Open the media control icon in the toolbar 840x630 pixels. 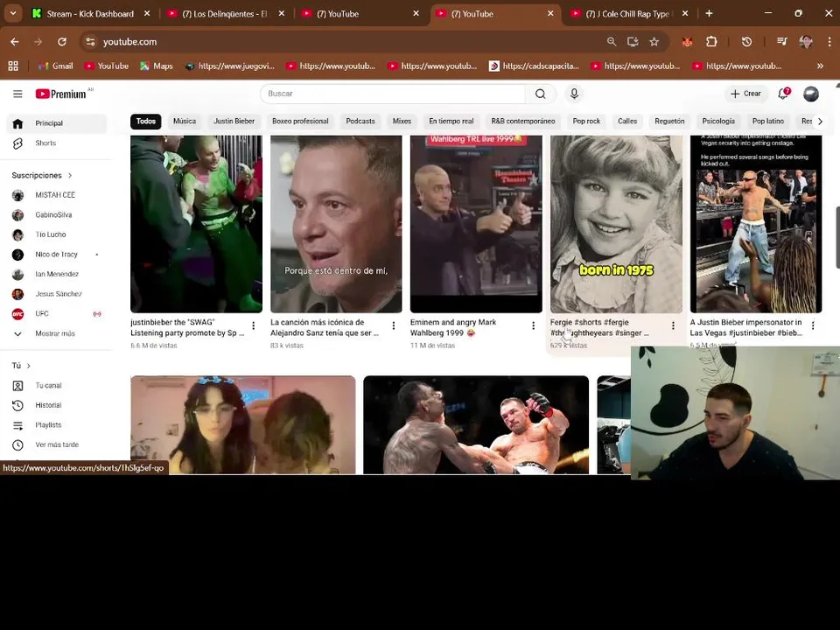(782, 42)
